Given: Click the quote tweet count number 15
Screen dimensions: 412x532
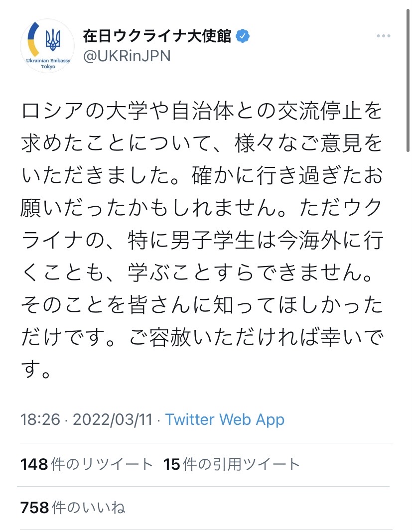Looking at the screenshot, I should (x=172, y=464).
